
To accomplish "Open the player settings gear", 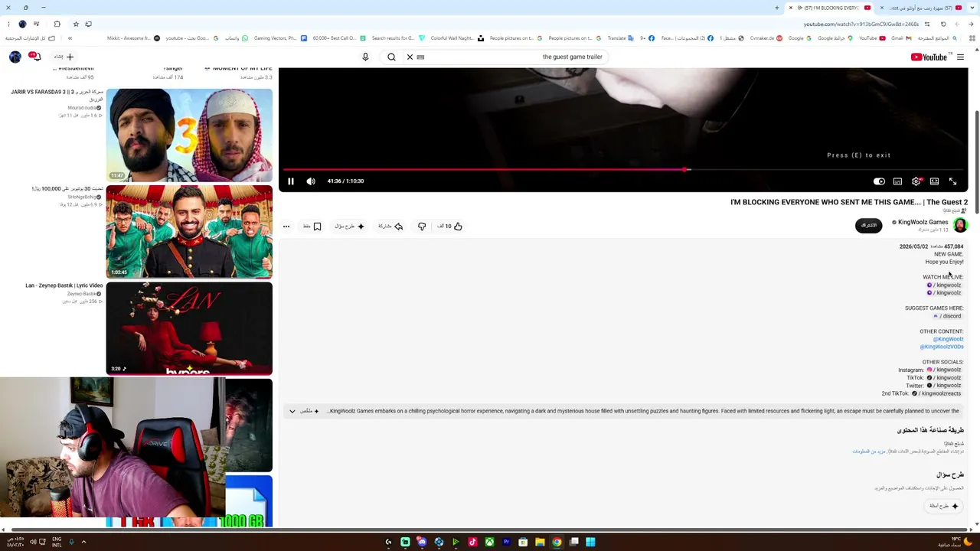I will pos(916,181).
